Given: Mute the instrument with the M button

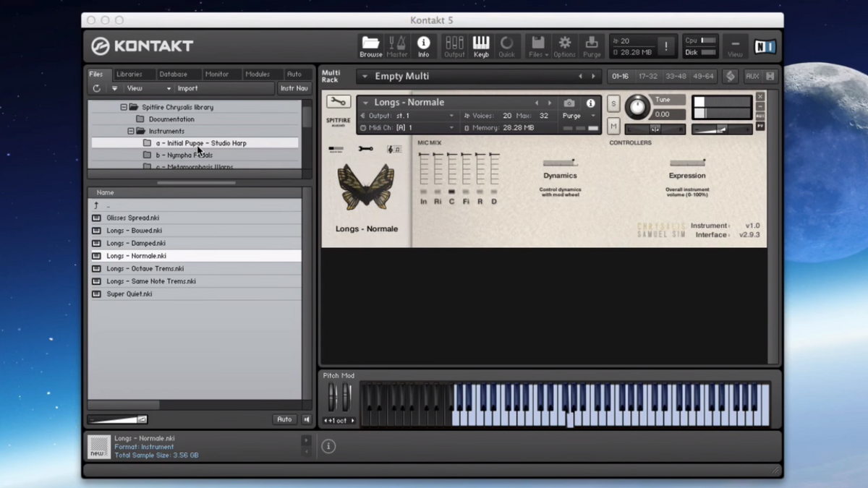Looking at the screenshot, I should click(613, 127).
